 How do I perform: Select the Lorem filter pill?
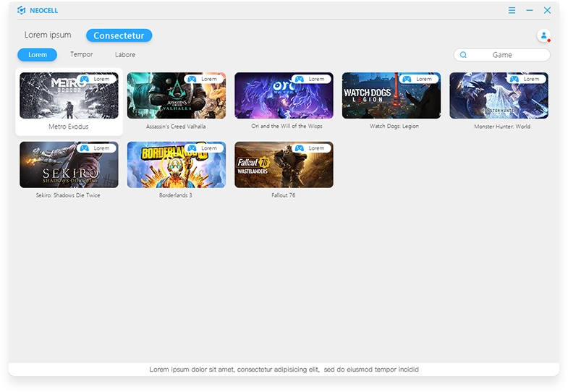tap(38, 55)
